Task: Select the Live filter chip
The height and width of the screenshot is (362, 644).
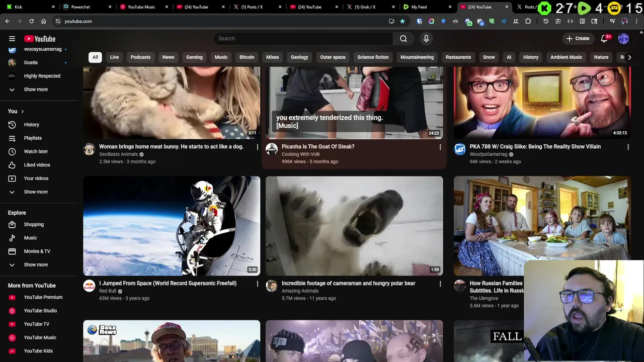Action: (x=114, y=57)
